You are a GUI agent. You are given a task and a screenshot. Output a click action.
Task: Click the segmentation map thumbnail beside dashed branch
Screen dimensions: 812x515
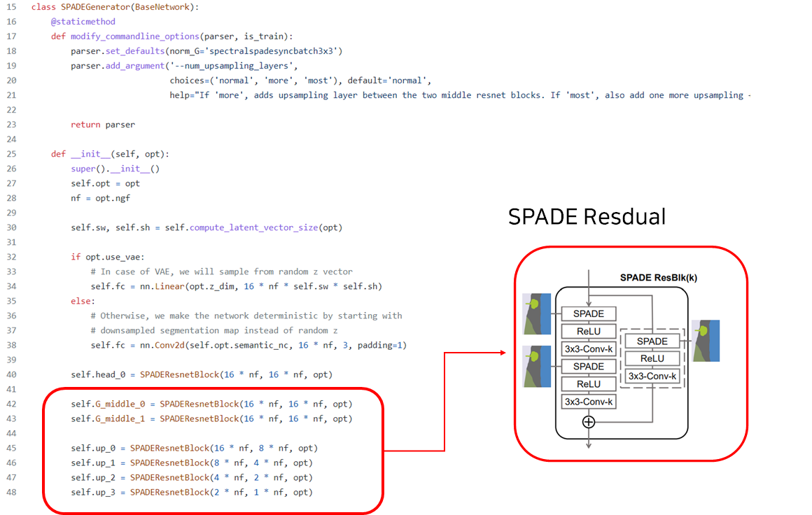coord(706,341)
